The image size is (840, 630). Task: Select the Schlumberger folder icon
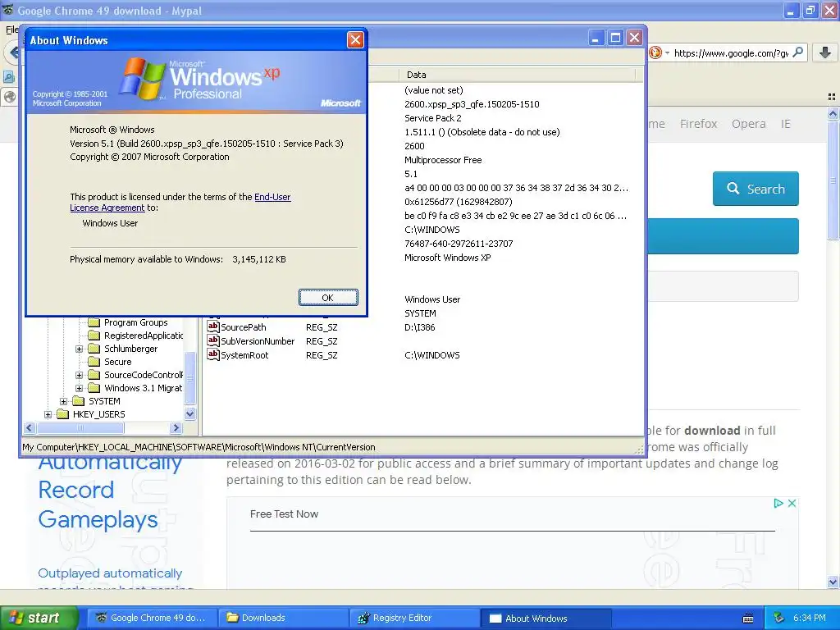94,348
